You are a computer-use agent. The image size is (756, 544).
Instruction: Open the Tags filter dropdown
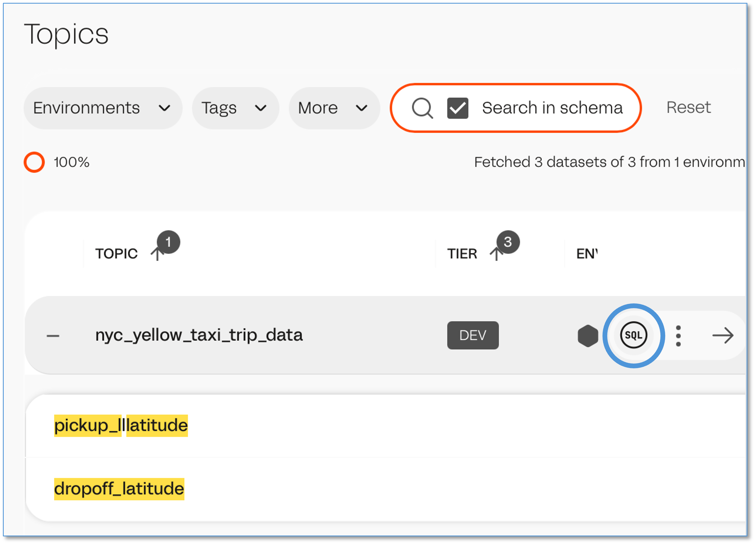click(235, 108)
